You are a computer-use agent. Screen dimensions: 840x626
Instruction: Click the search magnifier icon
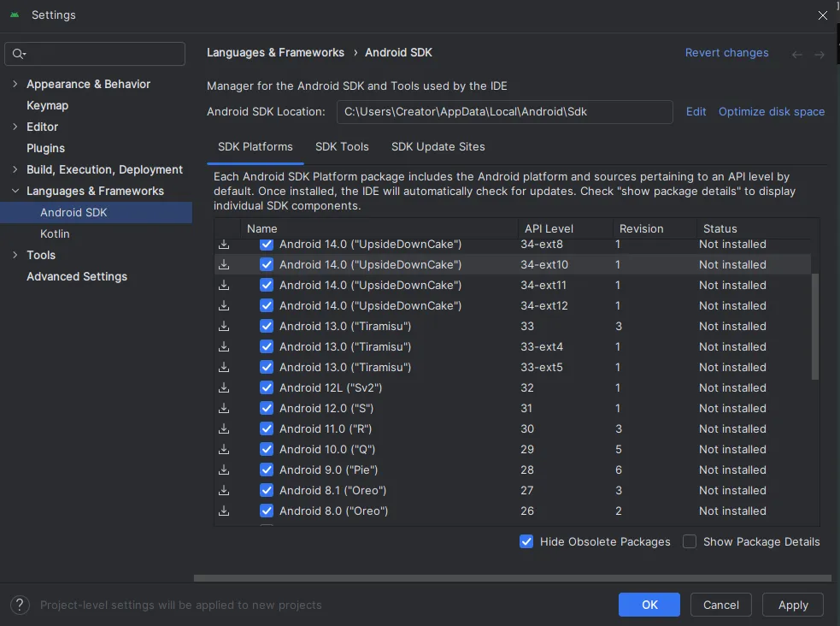click(x=19, y=54)
